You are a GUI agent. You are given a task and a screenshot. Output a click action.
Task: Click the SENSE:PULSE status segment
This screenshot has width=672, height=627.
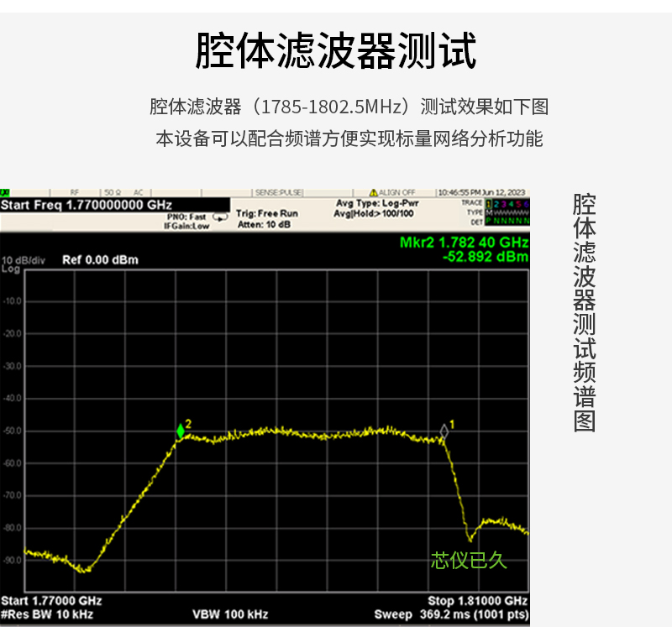[279, 193]
